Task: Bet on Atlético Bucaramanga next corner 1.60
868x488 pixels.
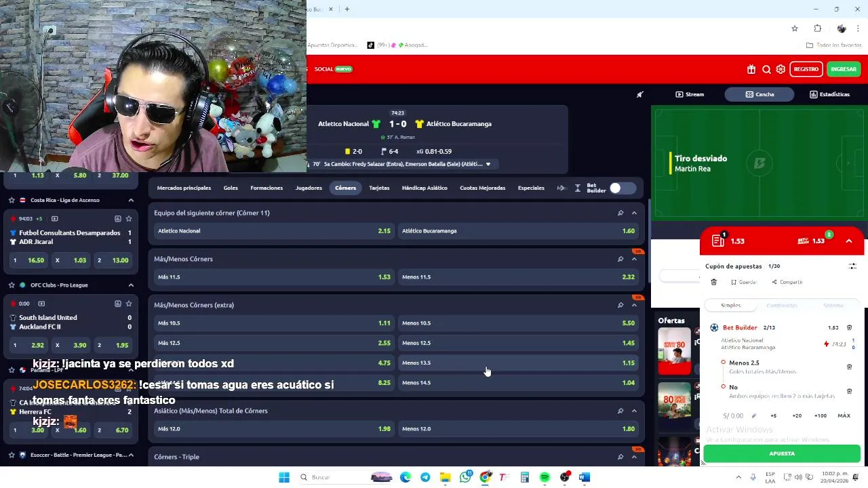Action: click(518, 231)
